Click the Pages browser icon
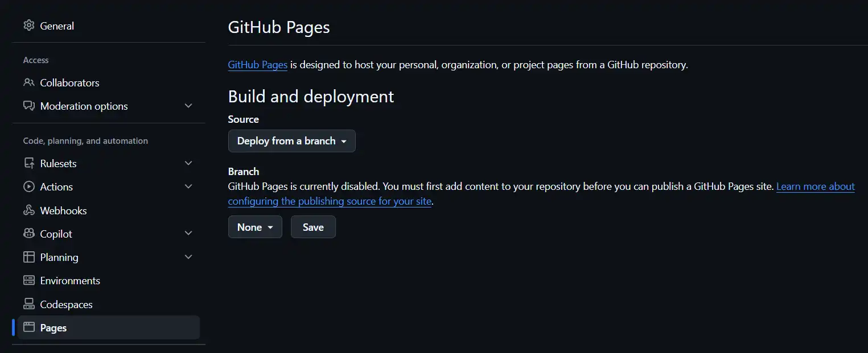Viewport: 868px width, 353px height. coord(28,327)
